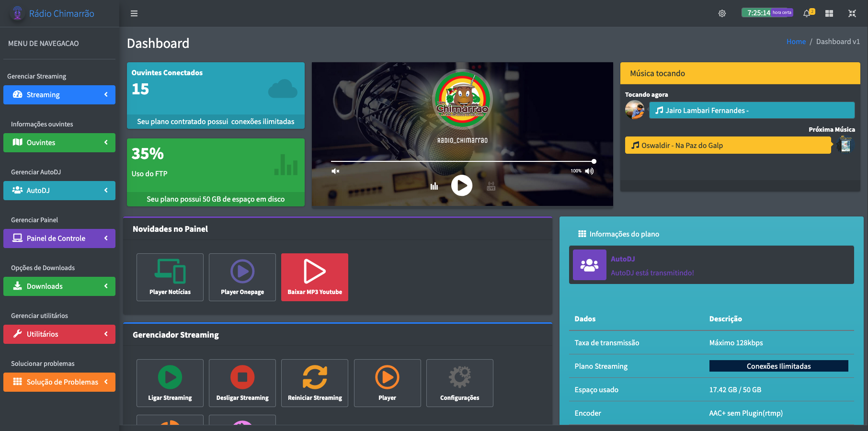Image resolution: width=868 pixels, height=431 pixels.
Task: Mute the player with muted speaker icon
Action: click(x=335, y=171)
